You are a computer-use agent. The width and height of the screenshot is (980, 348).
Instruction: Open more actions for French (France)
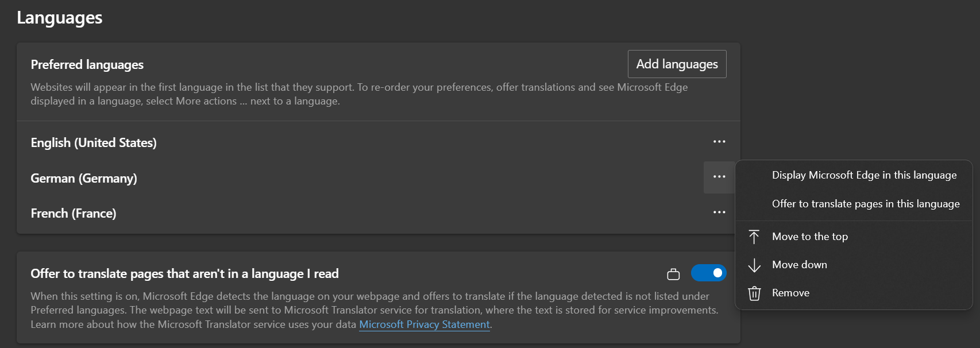click(x=719, y=212)
